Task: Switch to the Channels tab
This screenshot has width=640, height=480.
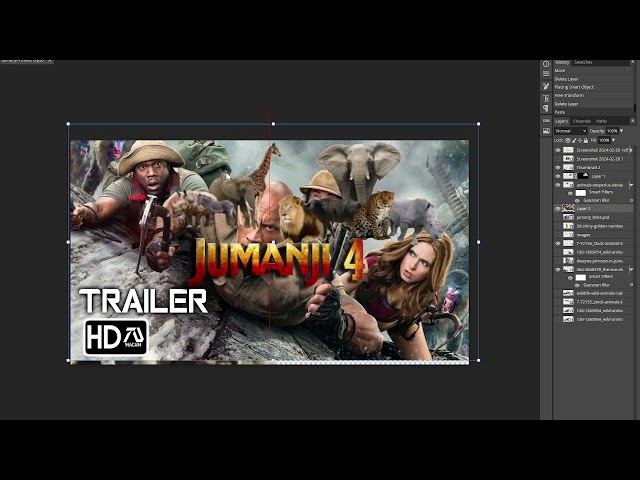Action: point(582,121)
